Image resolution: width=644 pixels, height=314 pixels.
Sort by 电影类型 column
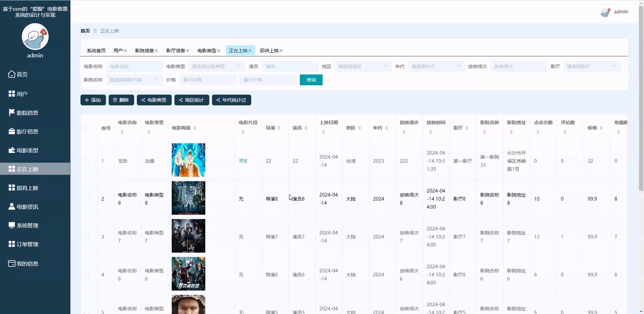tap(149, 132)
